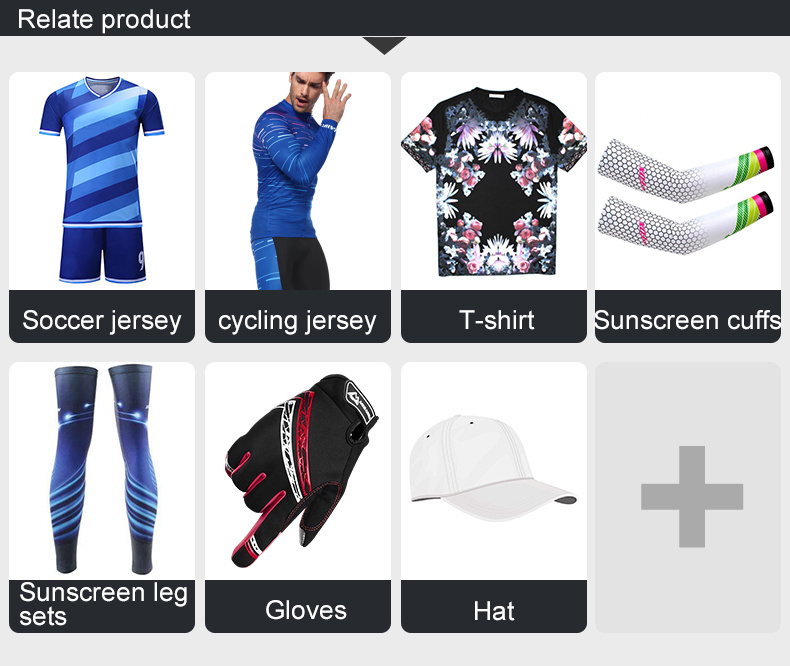Select the floral T-shirt image
Image resolution: width=790 pixels, height=666 pixels.
point(494,182)
